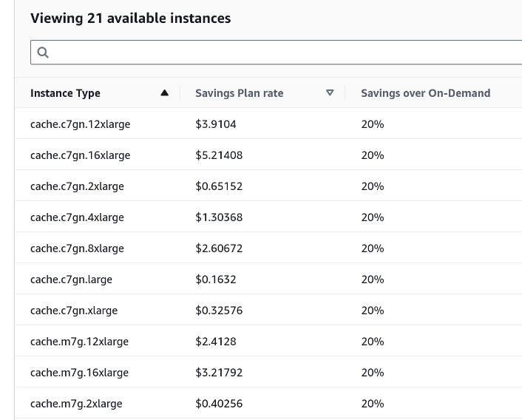Image resolution: width=522 pixels, height=420 pixels.
Task: Pick the cache.c7gn.xlarge row
Action: point(74,311)
